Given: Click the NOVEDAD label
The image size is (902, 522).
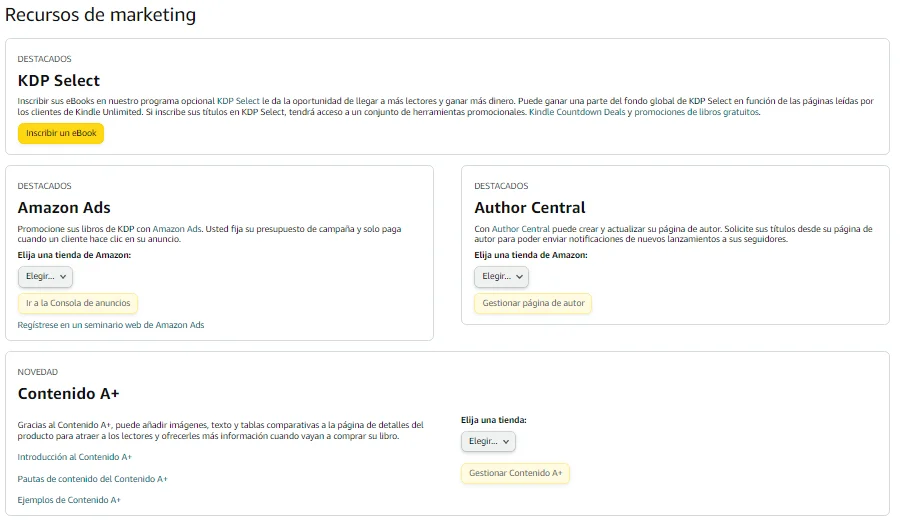Looking at the screenshot, I should pyautogui.click(x=38, y=372).
